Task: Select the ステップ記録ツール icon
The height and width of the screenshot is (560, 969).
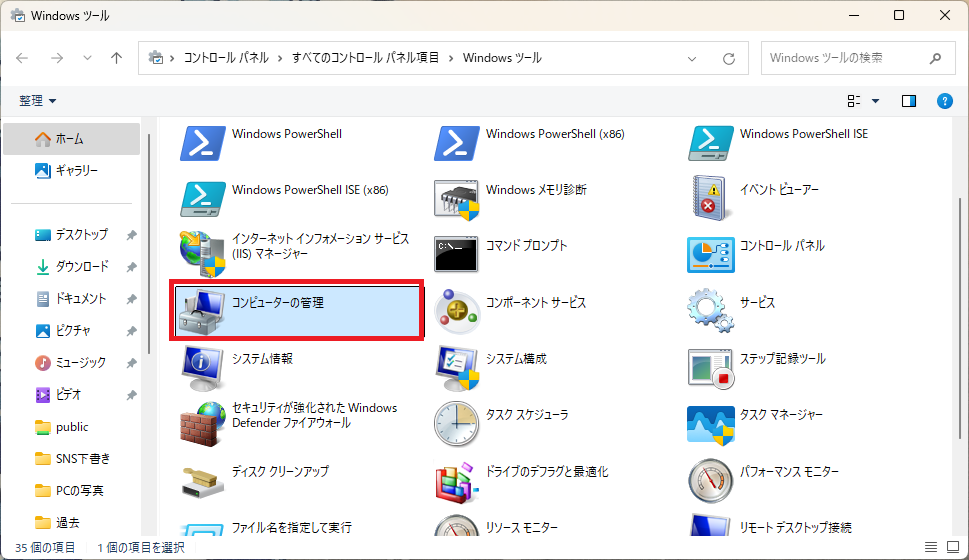Action: (711, 369)
